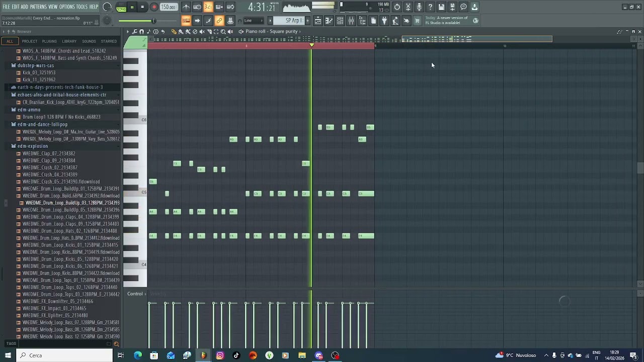Click the tempo field showing 150.000
Screen dimensions: 644x362
(x=169, y=7)
